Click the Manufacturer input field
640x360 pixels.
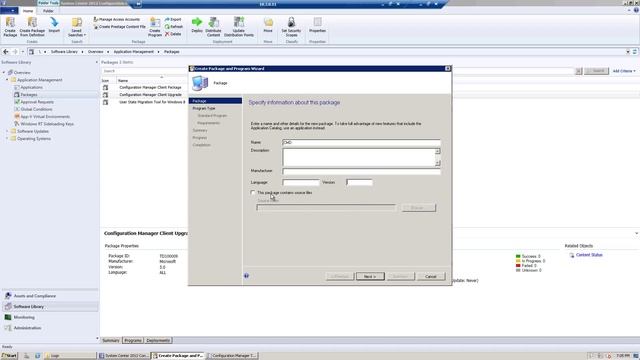[361, 171]
